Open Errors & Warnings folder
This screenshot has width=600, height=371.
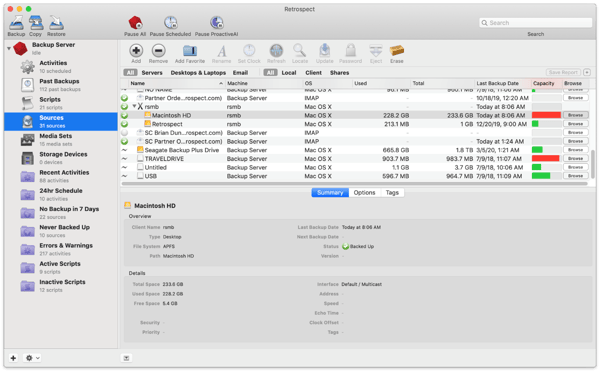(x=61, y=249)
